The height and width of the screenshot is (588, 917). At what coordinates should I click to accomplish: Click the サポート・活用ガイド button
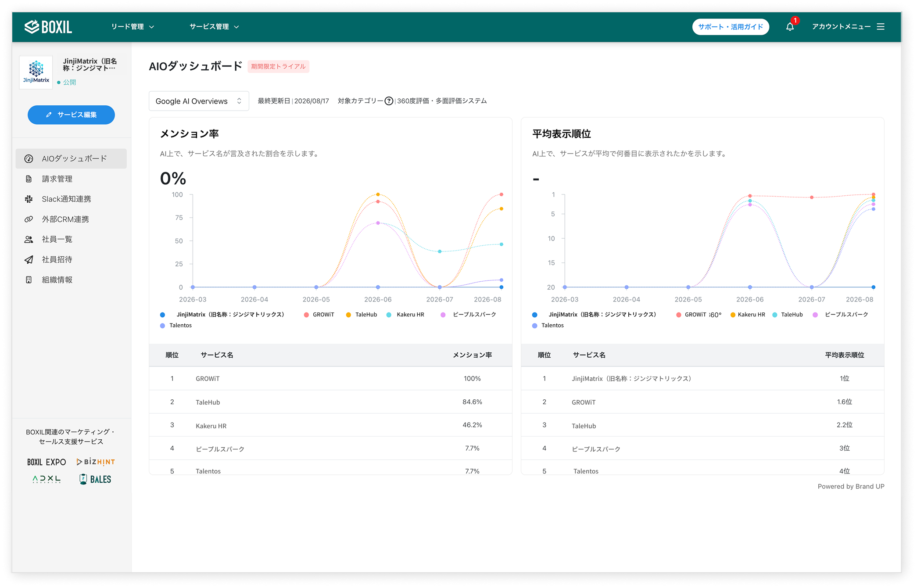pyautogui.click(x=731, y=27)
